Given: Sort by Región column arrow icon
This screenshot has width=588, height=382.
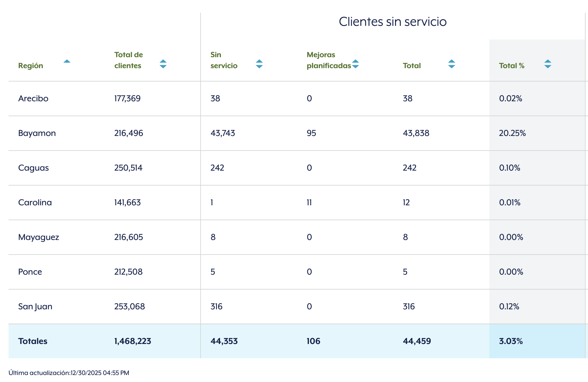Looking at the screenshot, I should pos(67,61).
